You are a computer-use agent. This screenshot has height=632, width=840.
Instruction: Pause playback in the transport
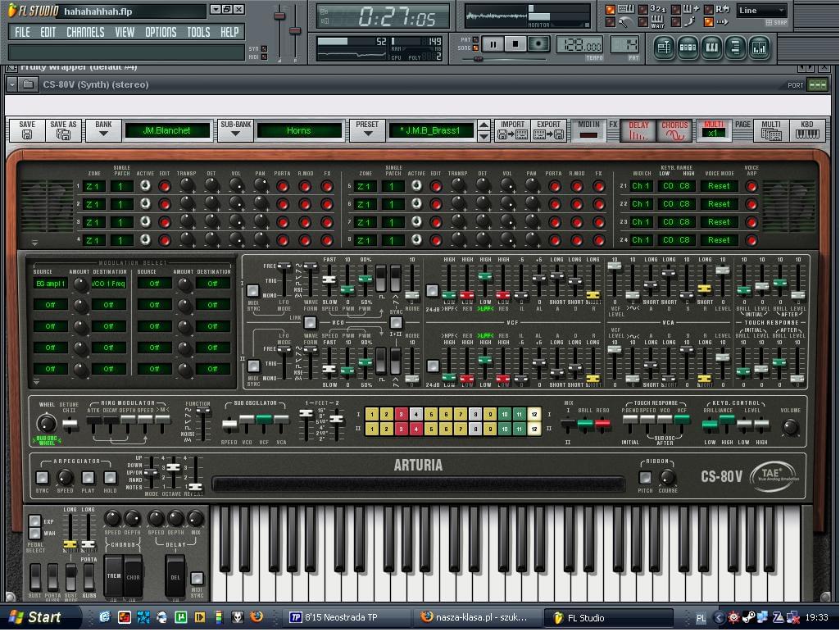(493, 44)
